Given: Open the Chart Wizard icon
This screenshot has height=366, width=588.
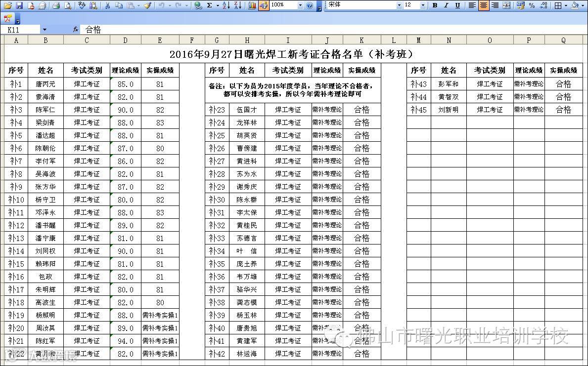Looking at the screenshot, I should pos(252,5).
